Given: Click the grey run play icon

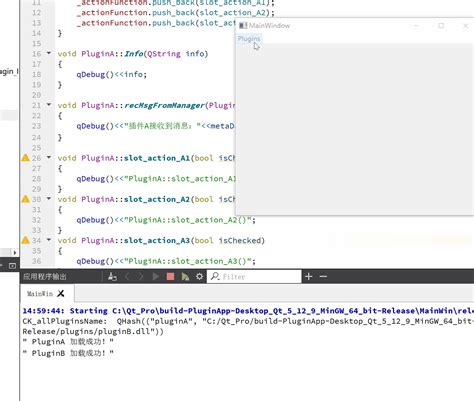Looking at the screenshot, I should point(155,277).
